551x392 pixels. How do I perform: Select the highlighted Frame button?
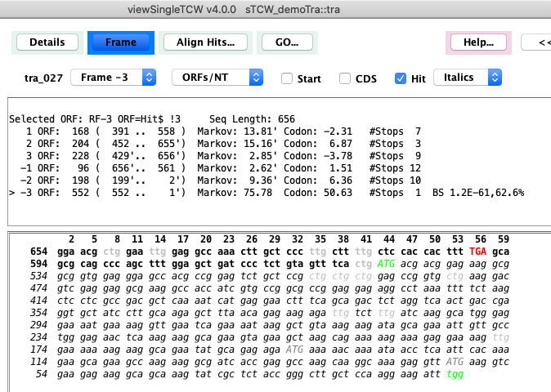pyautogui.click(x=120, y=42)
